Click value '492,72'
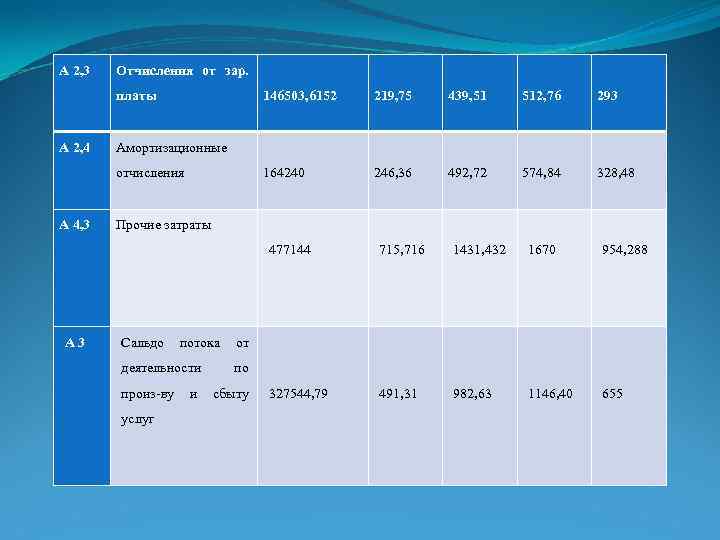Viewport: 720px width, 540px height. click(x=467, y=173)
